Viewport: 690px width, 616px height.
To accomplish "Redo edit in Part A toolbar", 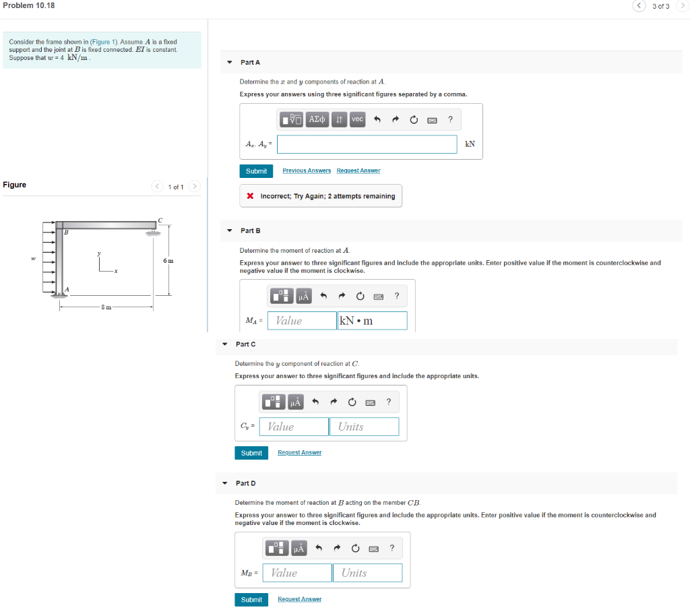I will (395, 119).
